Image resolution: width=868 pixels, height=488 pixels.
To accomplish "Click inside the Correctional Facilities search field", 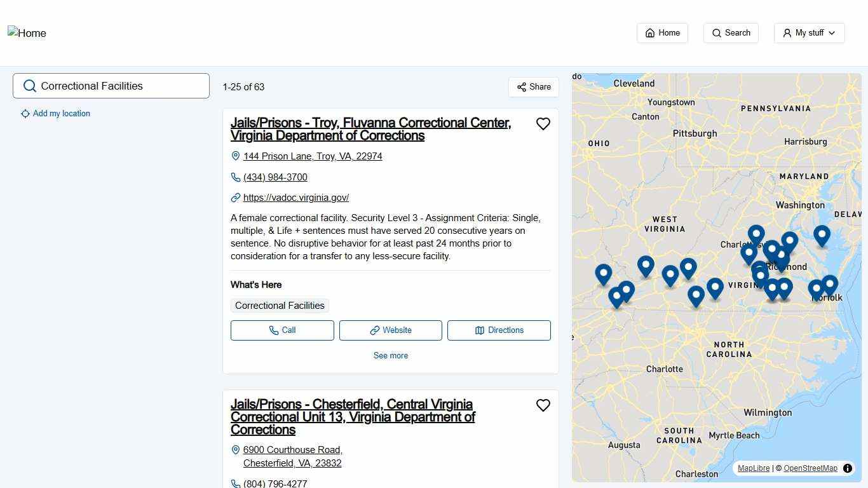I will [x=114, y=86].
